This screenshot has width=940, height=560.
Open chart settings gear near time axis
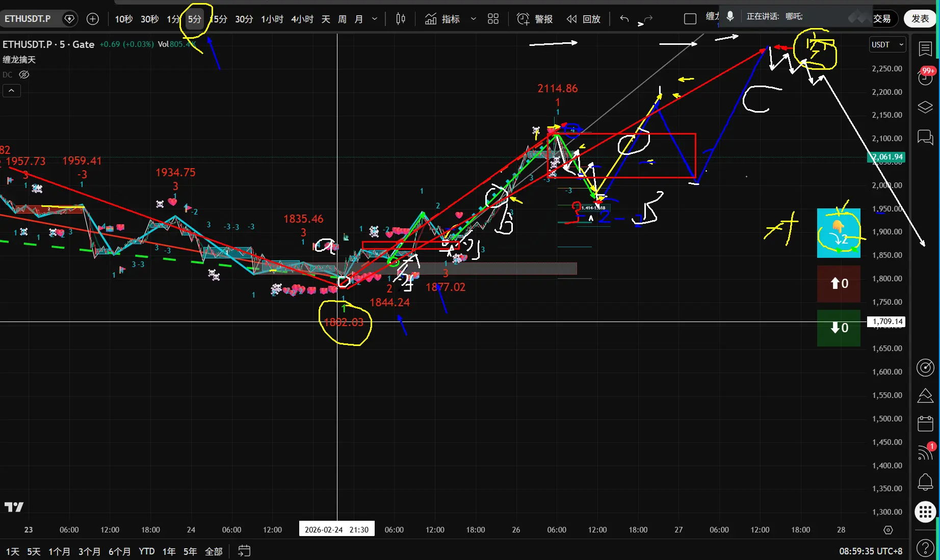coord(888,530)
